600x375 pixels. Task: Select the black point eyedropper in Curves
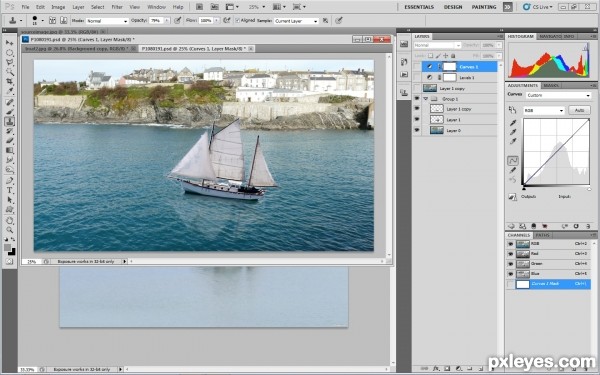click(513, 123)
